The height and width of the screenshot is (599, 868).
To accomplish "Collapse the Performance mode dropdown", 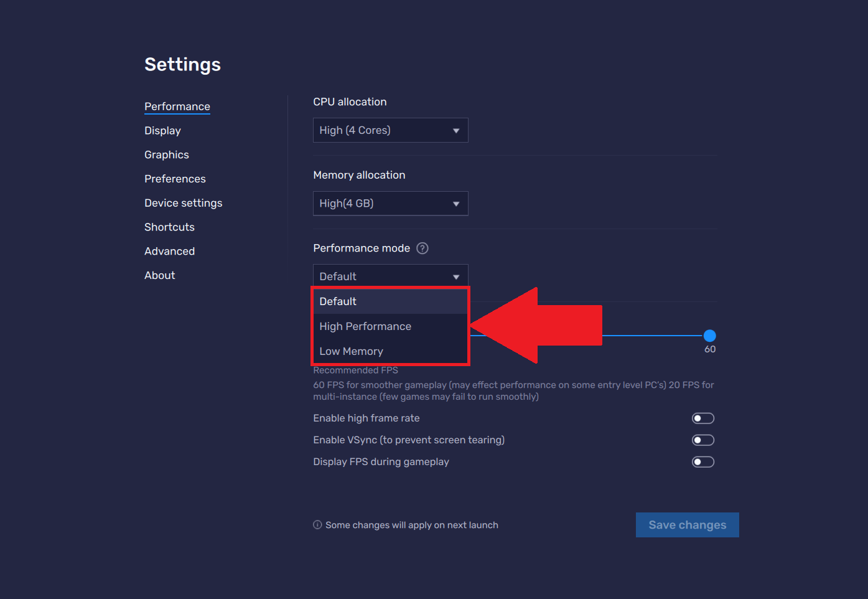I will [x=390, y=276].
